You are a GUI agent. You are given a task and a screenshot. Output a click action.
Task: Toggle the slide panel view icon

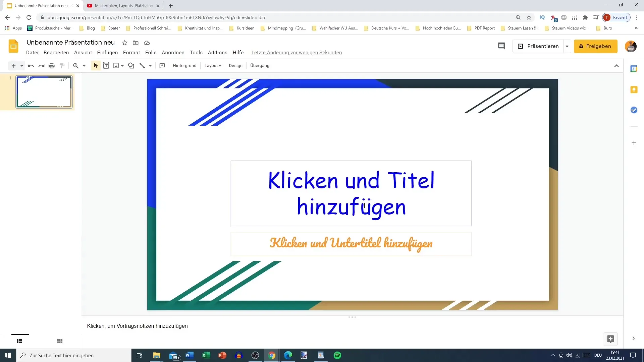pyautogui.click(x=19, y=341)
